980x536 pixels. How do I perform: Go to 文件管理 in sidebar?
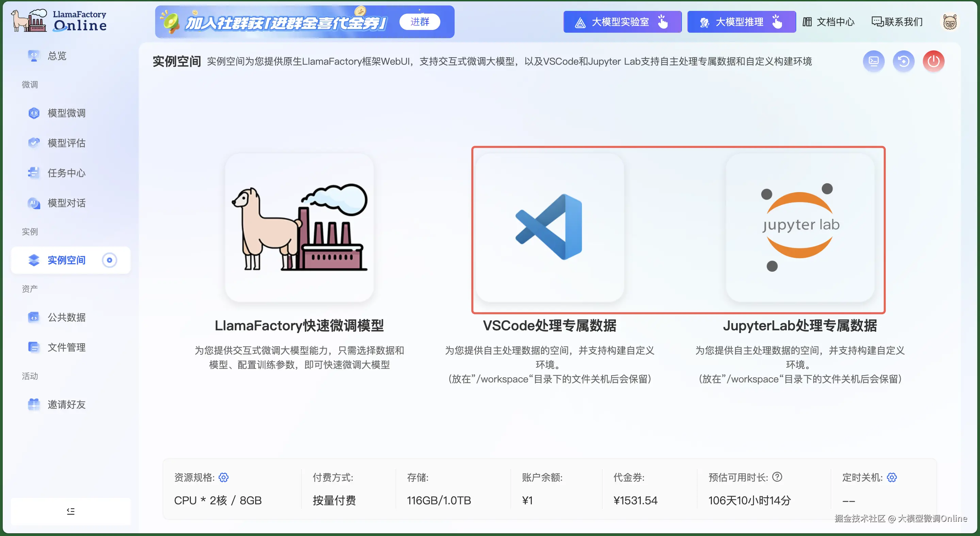point(66,347)
